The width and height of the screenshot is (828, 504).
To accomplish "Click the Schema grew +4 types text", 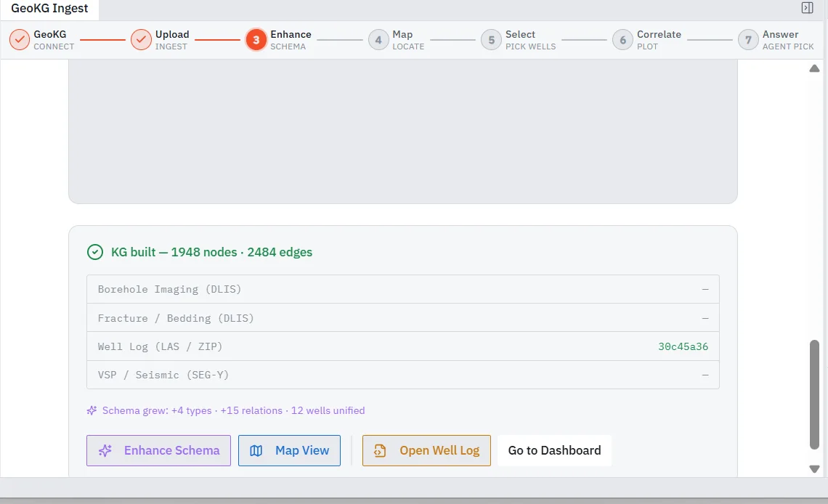I will click(233, 410).
